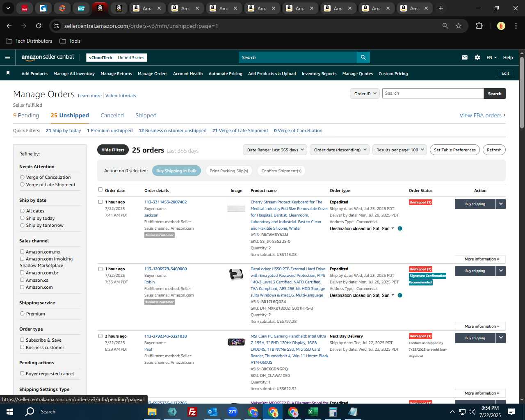This screenshot has width=525, height=420.
Task: Click Set Table Preferences button
Action: [455, 150]
